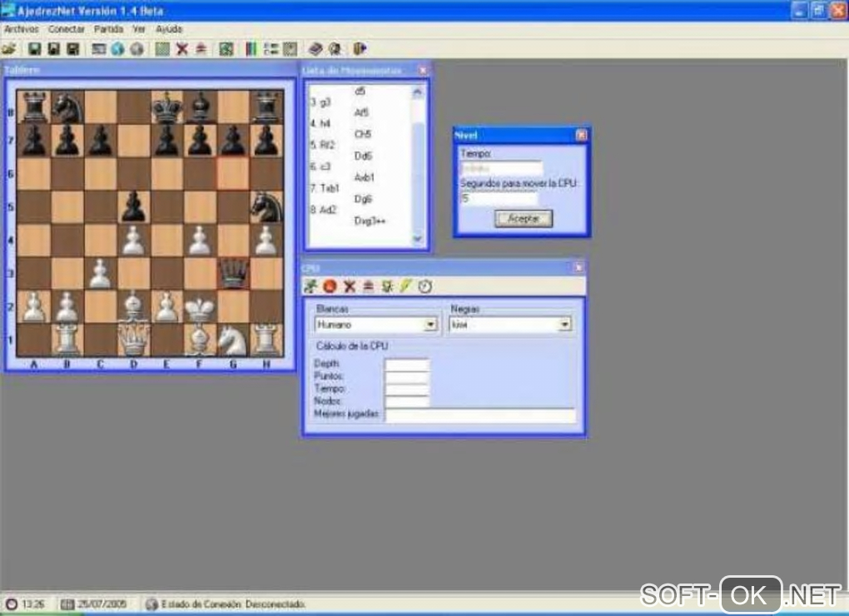Click the leftmost floppy disk icon in the toolbar
This screenshot has width=849, height=616.
pos(35,49)
